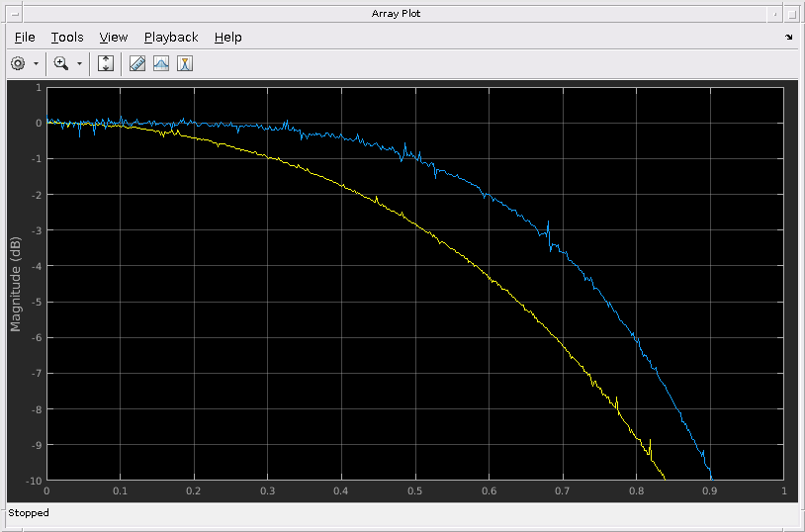Open the Playback menu
Viewport: 805px width, 532px height.
171,38
